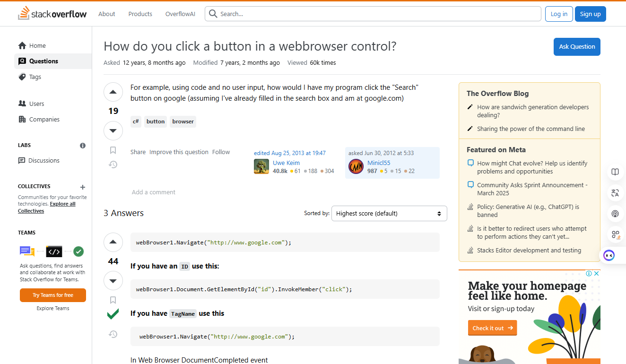Downvote the answer scored 44
Viewport: 626px width, 364px height.
click(113, 281)
